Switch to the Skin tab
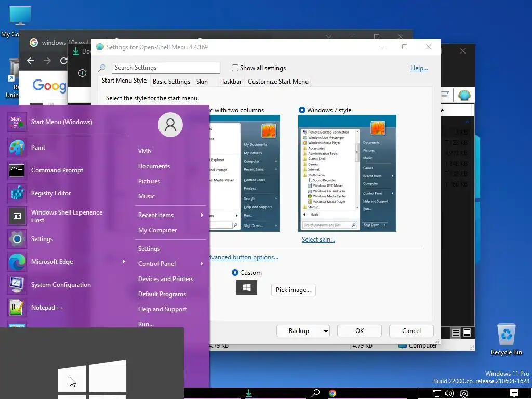Viewport: 532px width, 399px height. (202, 82)
